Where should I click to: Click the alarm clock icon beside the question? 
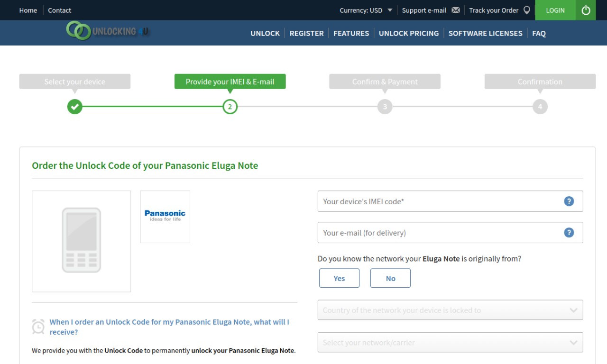38,327
